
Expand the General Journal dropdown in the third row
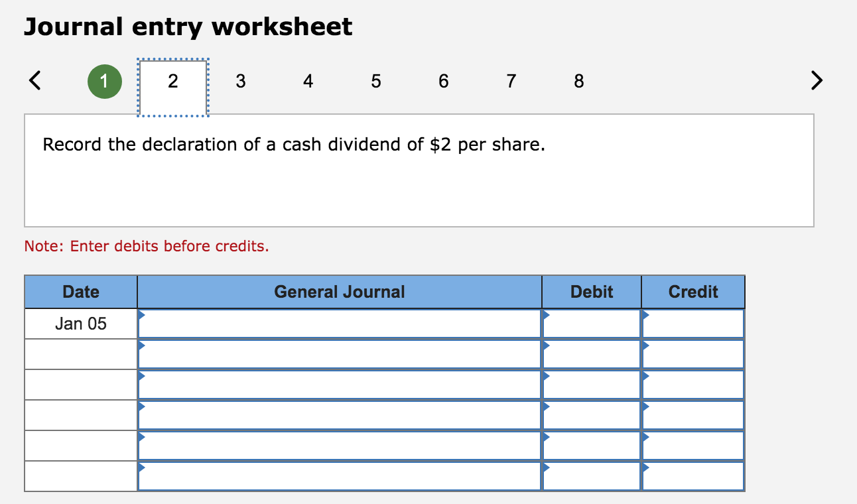point(340,385)
